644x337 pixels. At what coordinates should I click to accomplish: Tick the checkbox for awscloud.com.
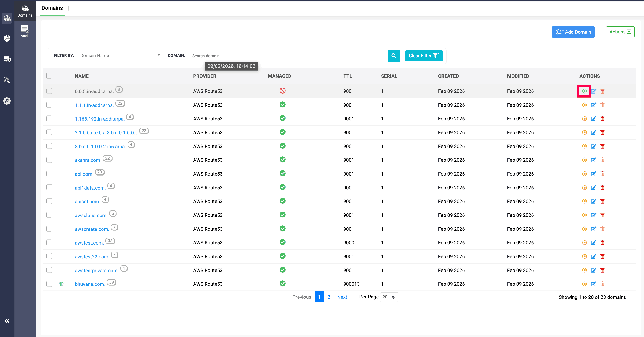49,215
